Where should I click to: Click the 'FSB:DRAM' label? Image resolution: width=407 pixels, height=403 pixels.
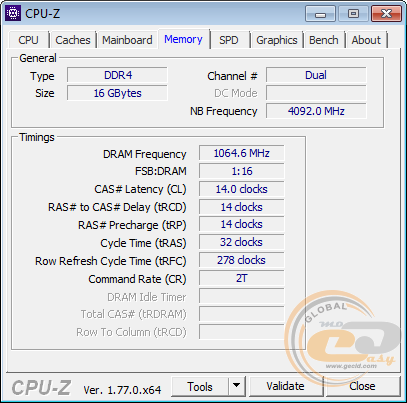pyautogui.click(x=161, y=171)
